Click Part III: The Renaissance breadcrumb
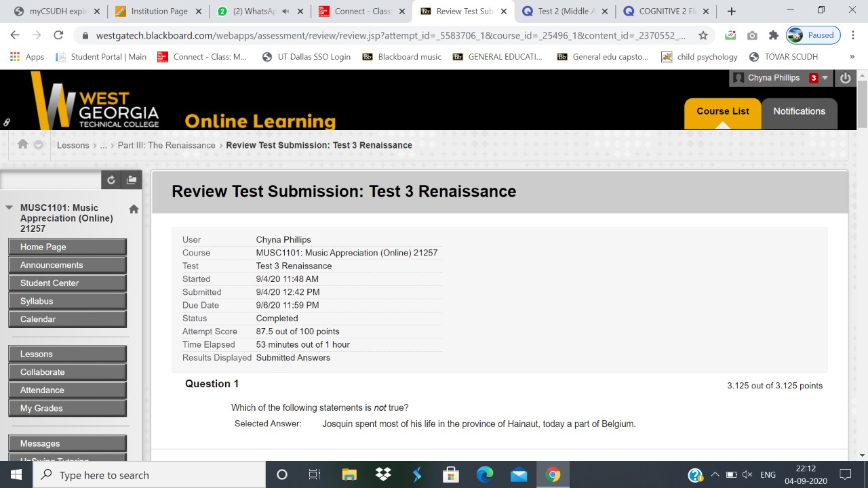The image size is (868, 488). (166, 145)
